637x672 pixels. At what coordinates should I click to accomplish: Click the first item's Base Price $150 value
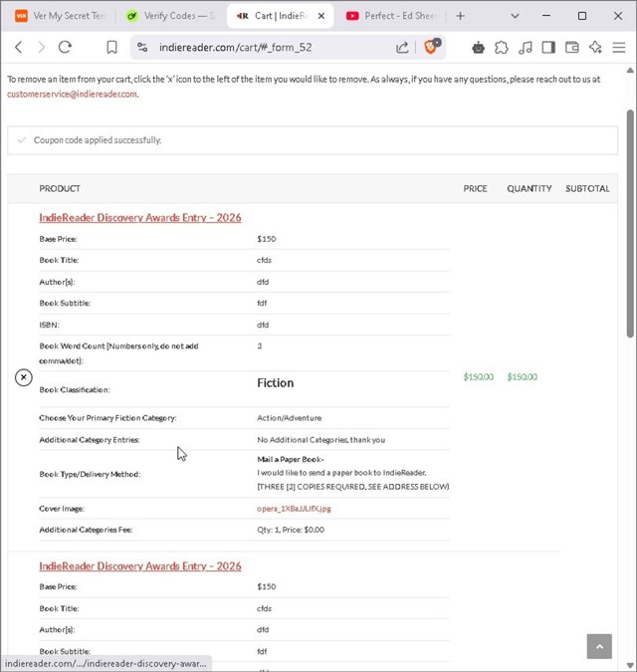coord(267,239)
